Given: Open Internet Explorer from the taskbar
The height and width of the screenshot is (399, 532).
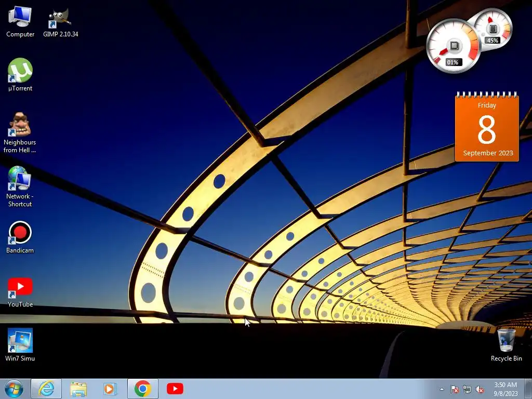Looking at the screenshot, I should [x=46, y=389].
